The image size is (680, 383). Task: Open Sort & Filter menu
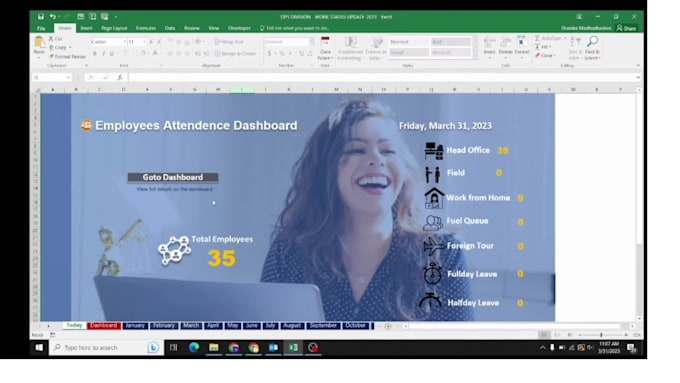coord(575,48)
